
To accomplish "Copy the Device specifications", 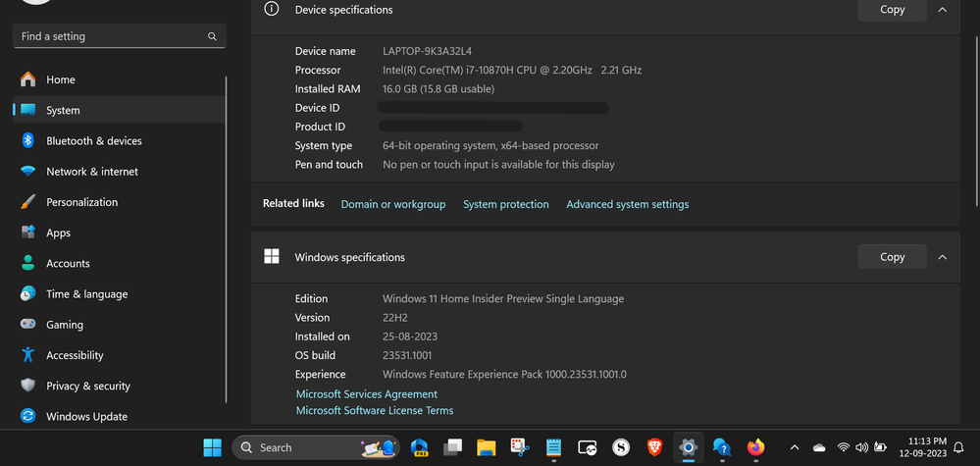I will click(x=892, y=10).
